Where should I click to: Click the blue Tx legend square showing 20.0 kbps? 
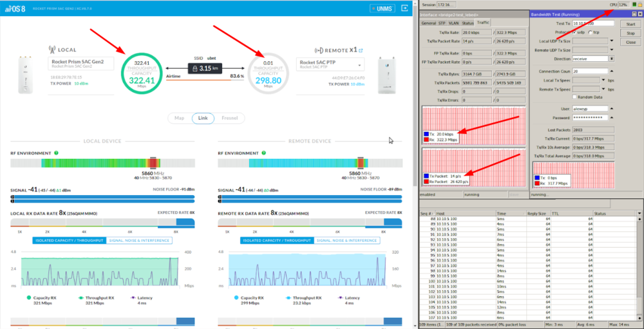click(x=428, y=134)
